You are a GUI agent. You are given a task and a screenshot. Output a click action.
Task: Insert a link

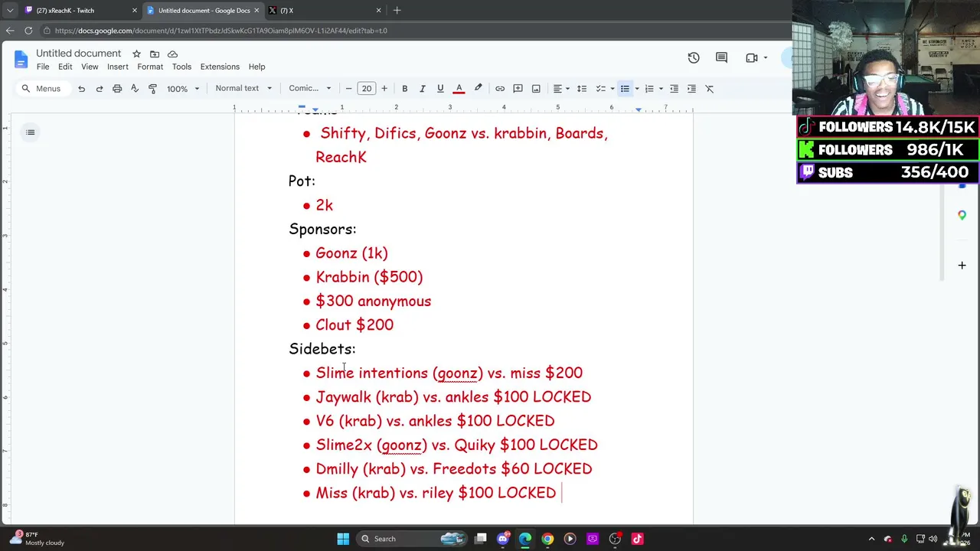pyautogui.click(x=500, y=89)
